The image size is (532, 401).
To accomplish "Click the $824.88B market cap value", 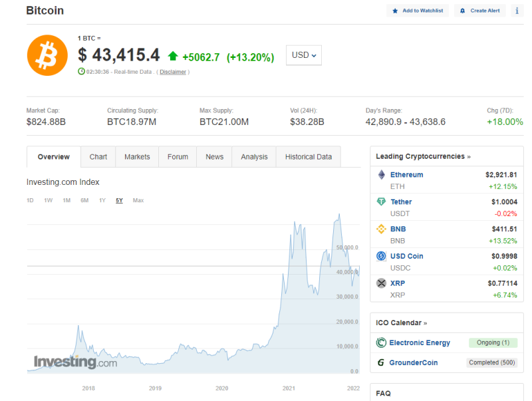I will point(46,122).
